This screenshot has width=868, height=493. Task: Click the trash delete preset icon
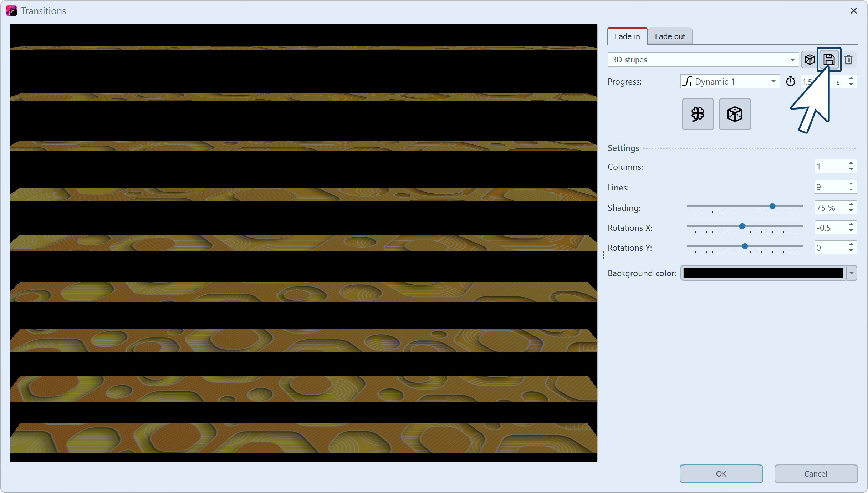coord(848,60)
